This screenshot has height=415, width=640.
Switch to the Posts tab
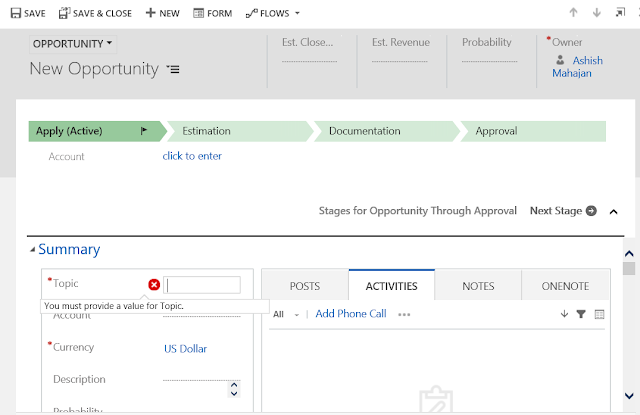click(304, 286)
